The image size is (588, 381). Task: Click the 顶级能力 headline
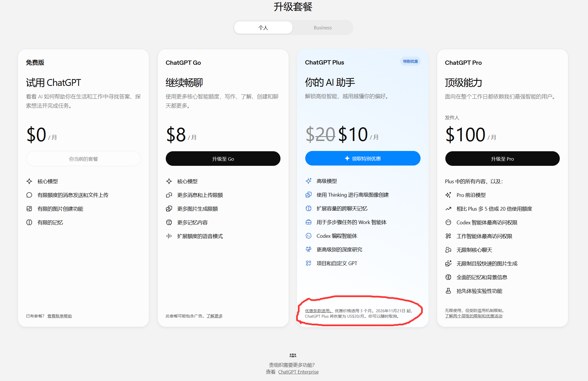click(x=464, y=82)
